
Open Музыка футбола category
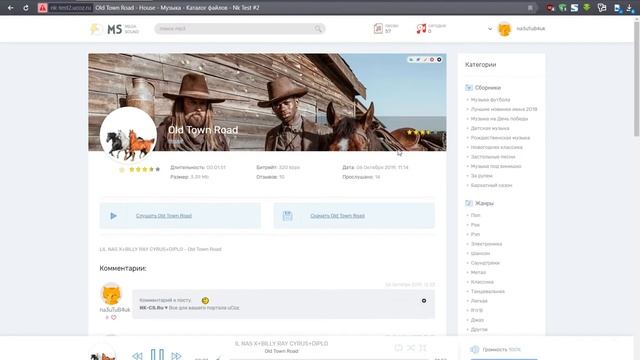490,100
